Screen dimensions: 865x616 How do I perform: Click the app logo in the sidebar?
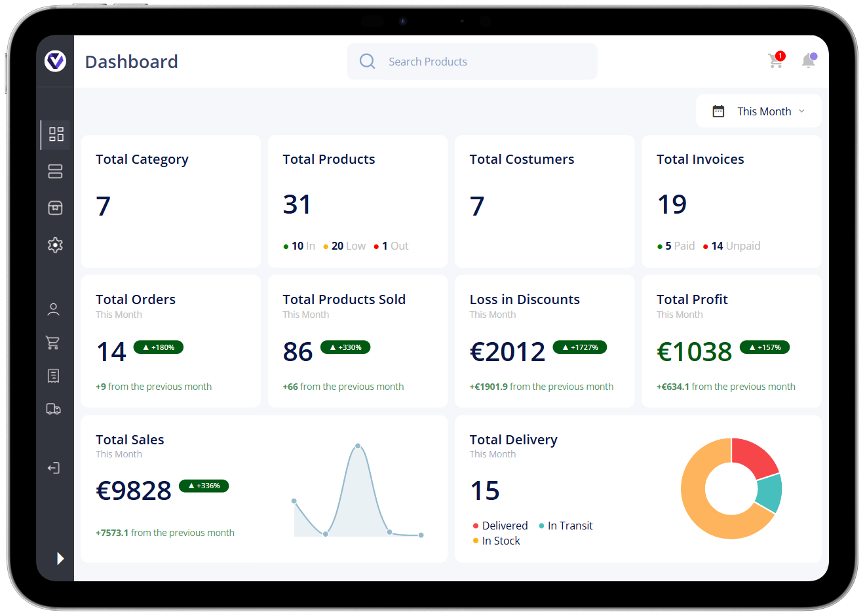[x=55, y=61]
